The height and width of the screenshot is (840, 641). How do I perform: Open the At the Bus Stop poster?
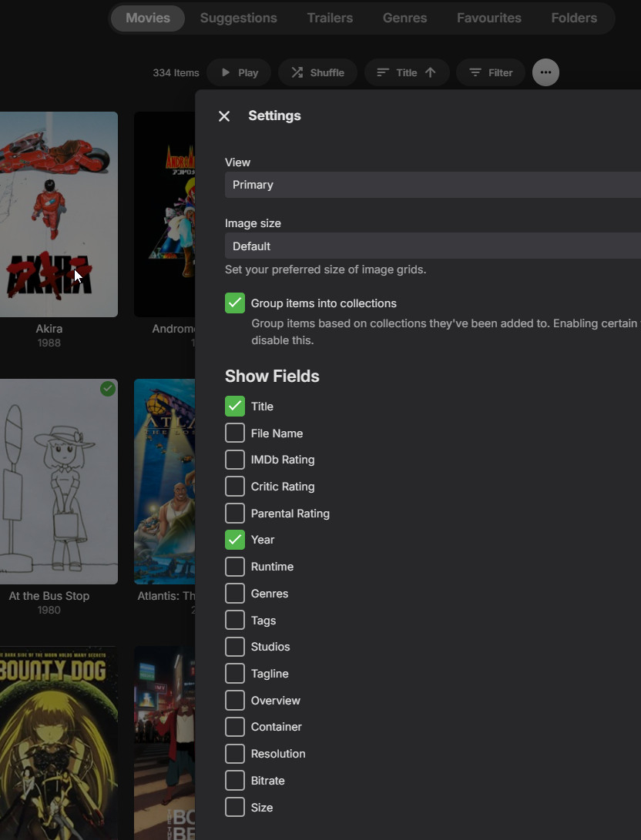pos(59,482)
